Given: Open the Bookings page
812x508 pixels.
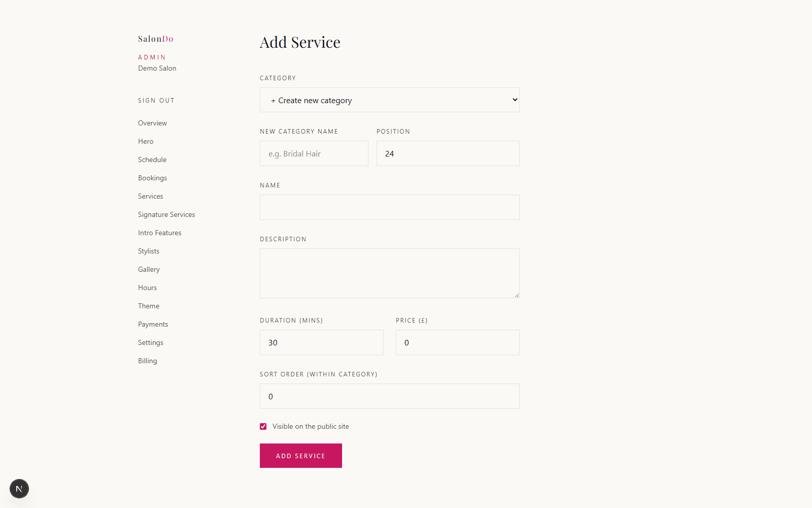Looking at the screenshot, I should [x=152, y=178].
